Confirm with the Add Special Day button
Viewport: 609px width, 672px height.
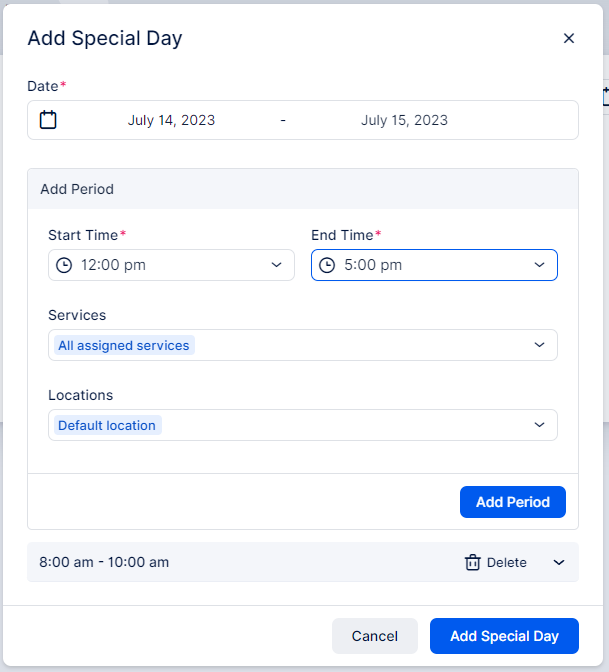click(x=504, y=636)
